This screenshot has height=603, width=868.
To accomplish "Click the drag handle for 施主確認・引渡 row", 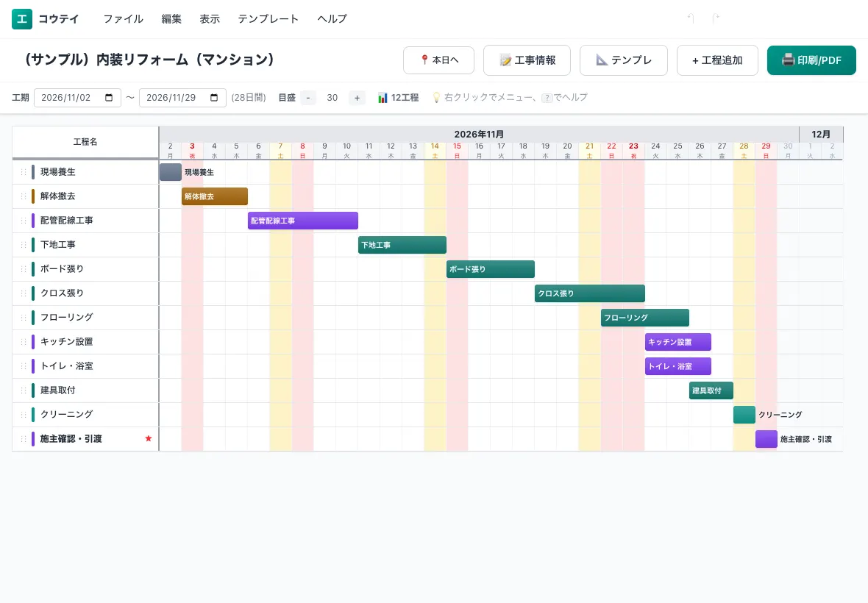I will 24,439.
